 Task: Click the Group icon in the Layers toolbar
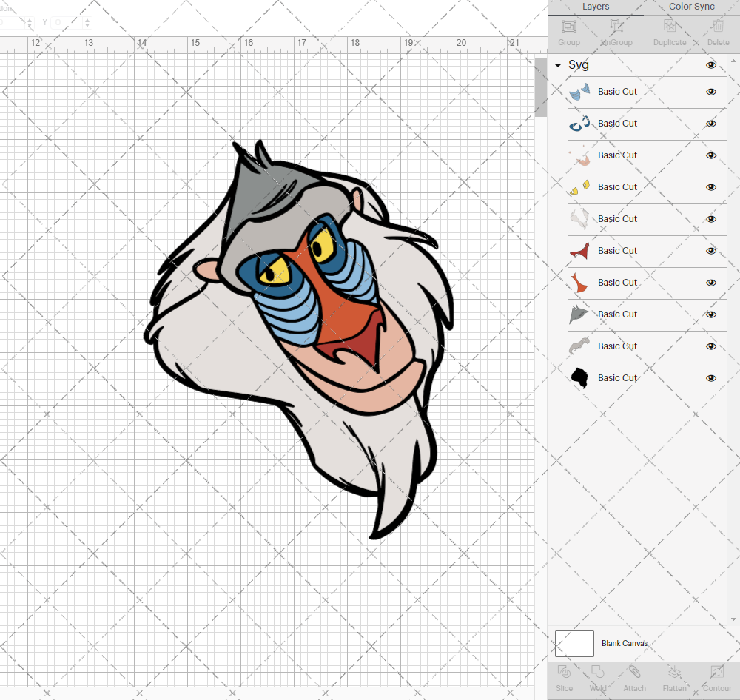point(568,27)
